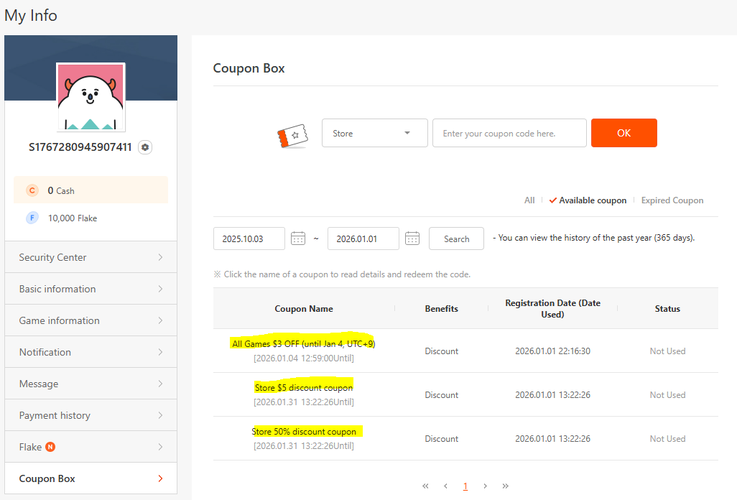Open the Game information menu item
Image resolution: width=737 pixels, height=500 pixels.
pos(91,320)
